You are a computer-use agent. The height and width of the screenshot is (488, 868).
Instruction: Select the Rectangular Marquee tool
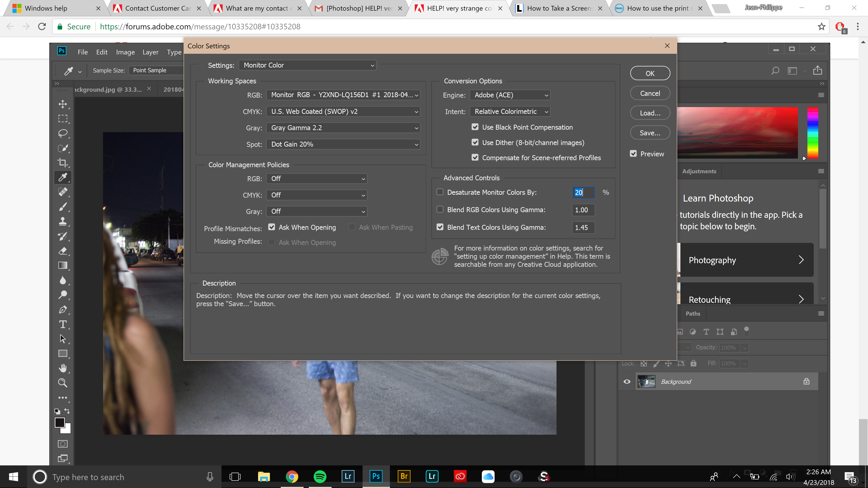point(63,119)
